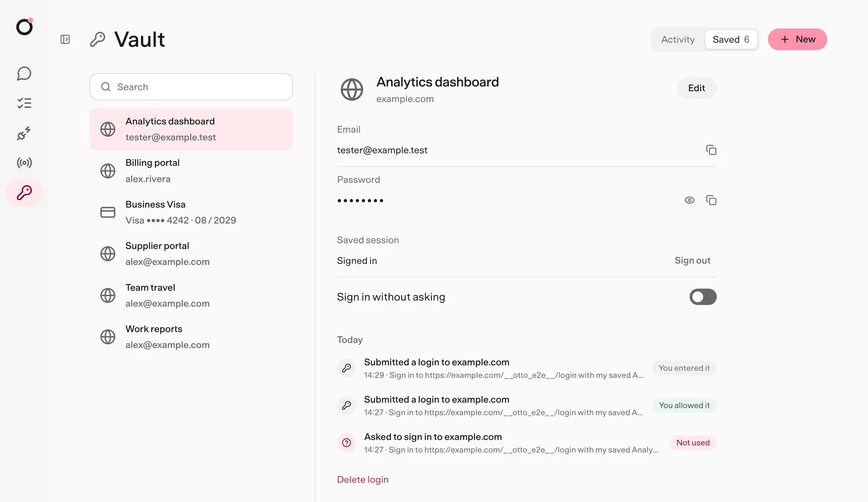This screenshot has height=502, width=868.
Task: Collapse the sidebar panel toggle icon
Action: 65,40
